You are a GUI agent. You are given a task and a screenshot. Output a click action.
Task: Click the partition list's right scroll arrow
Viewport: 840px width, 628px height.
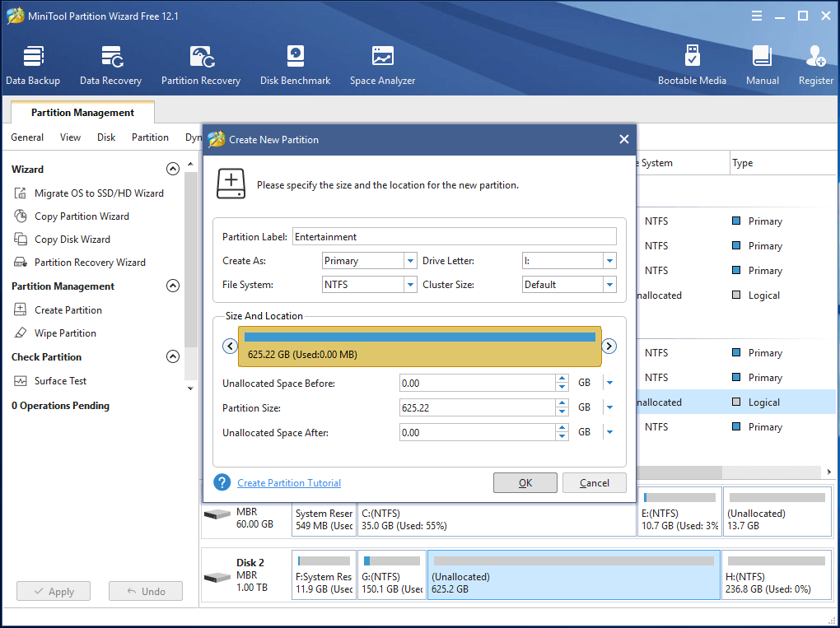tap(828, 472)
